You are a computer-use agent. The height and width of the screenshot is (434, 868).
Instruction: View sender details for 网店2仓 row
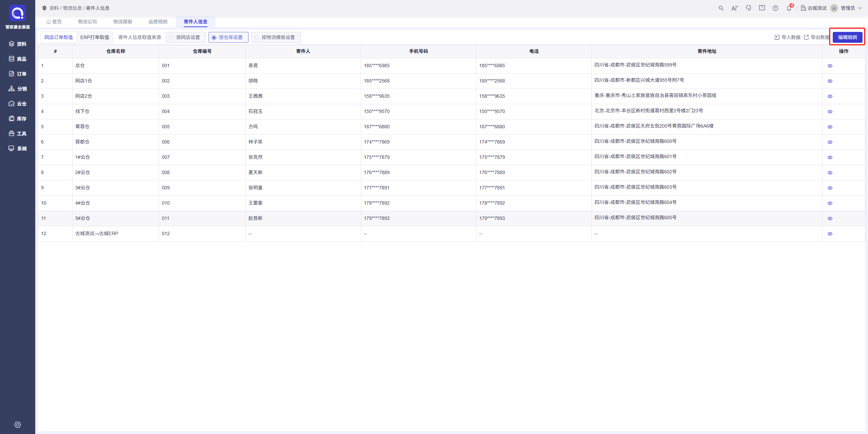[x=830, y=96]
